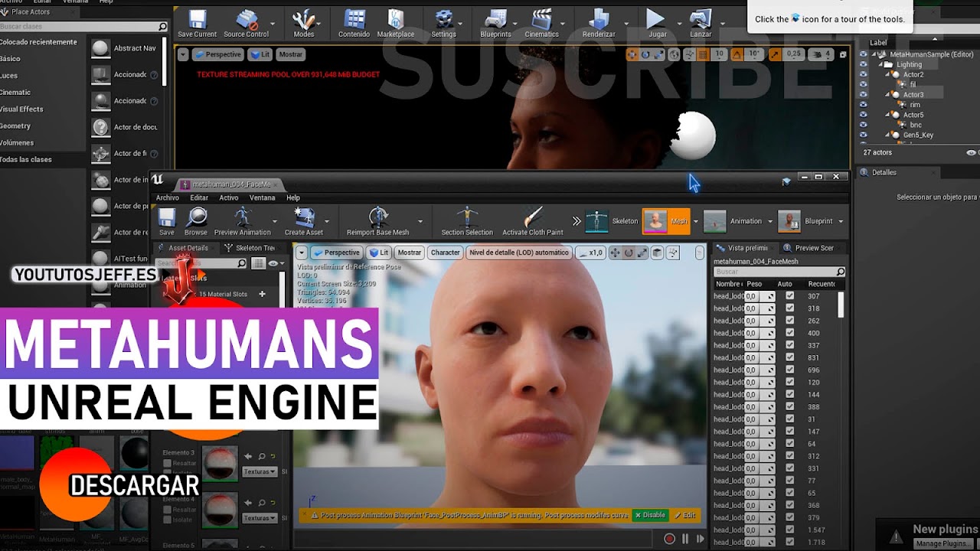The width and height of the screenshot is (980, 551).
Task: Toggle Section Selection in mesh editor
Action: click(467, 222)
